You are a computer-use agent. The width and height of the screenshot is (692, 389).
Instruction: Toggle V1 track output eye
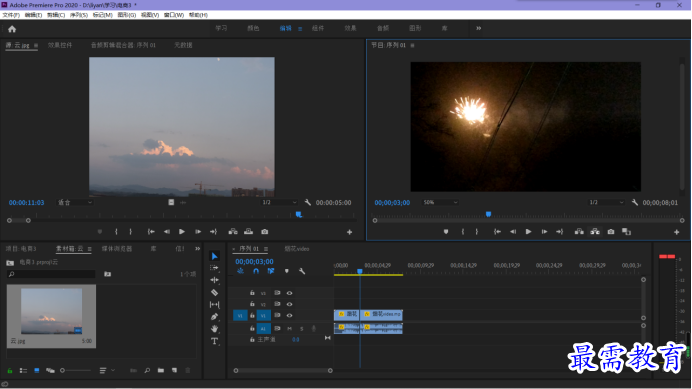[x=290, y=316]
